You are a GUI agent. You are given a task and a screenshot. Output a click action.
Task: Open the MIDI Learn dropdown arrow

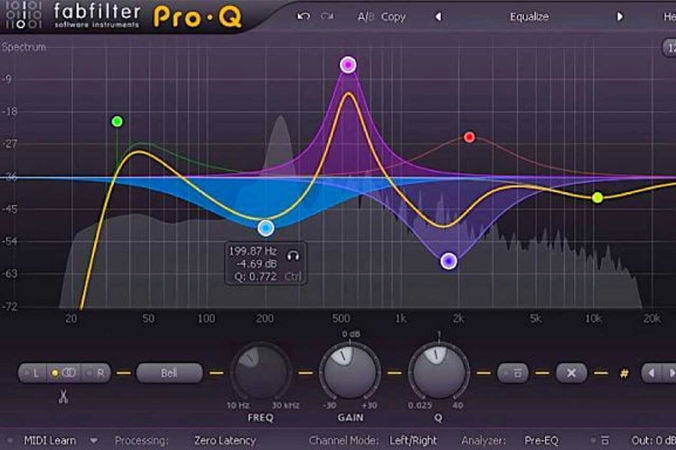click(94, 441)
